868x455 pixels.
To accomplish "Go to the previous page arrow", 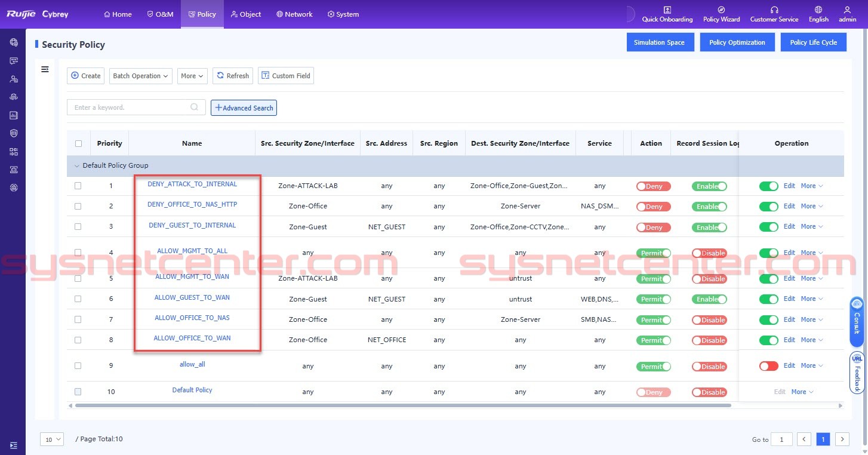I will [x=804, y=439].
